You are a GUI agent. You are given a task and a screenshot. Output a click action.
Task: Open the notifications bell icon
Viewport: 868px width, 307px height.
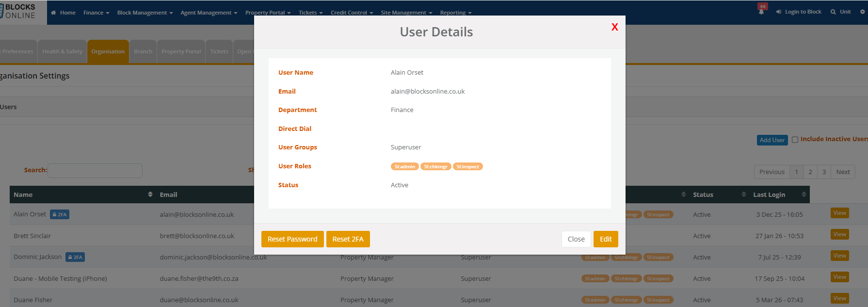[761, 12]
